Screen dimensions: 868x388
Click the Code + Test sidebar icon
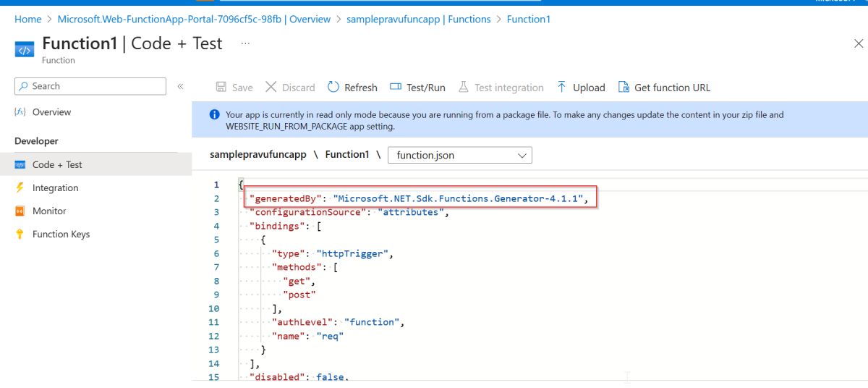(x=20, y=164)
